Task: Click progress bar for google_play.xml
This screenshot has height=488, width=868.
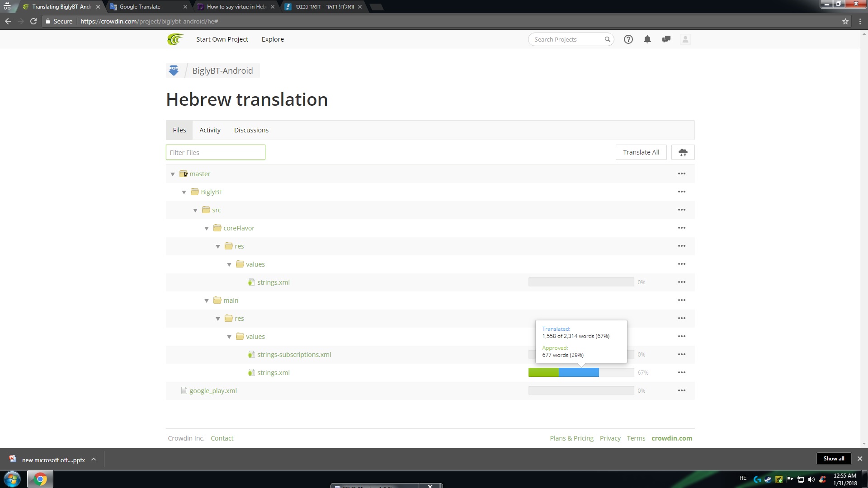Action: click(581, 390)
